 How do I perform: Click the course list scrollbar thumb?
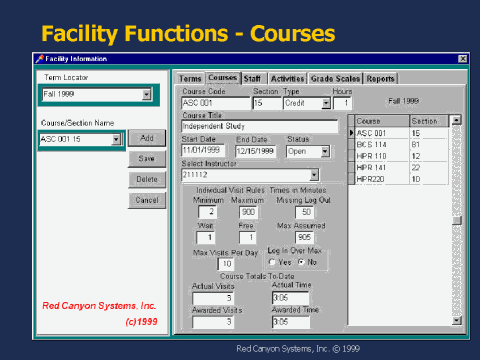(x=457, y=220)
